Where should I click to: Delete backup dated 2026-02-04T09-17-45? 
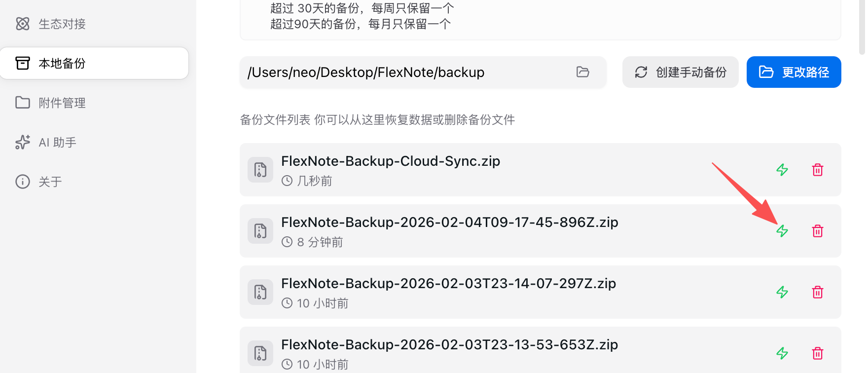818,231
